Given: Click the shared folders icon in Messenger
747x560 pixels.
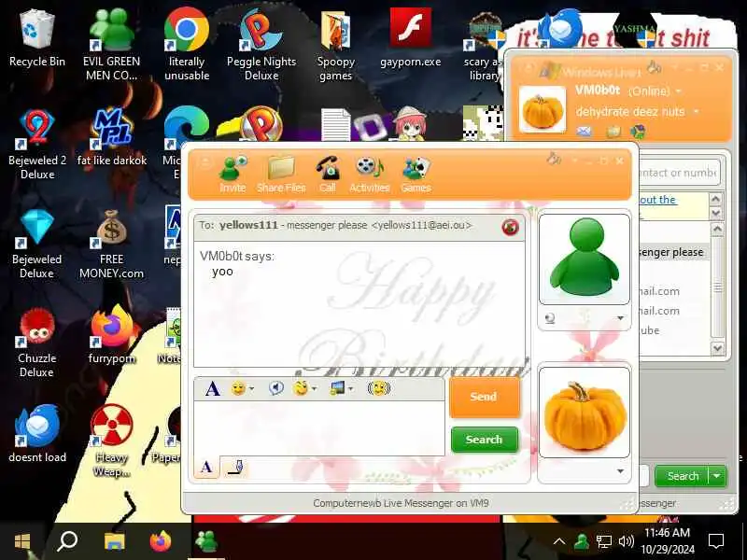Looking at the screenshot, I should (613, 131).
